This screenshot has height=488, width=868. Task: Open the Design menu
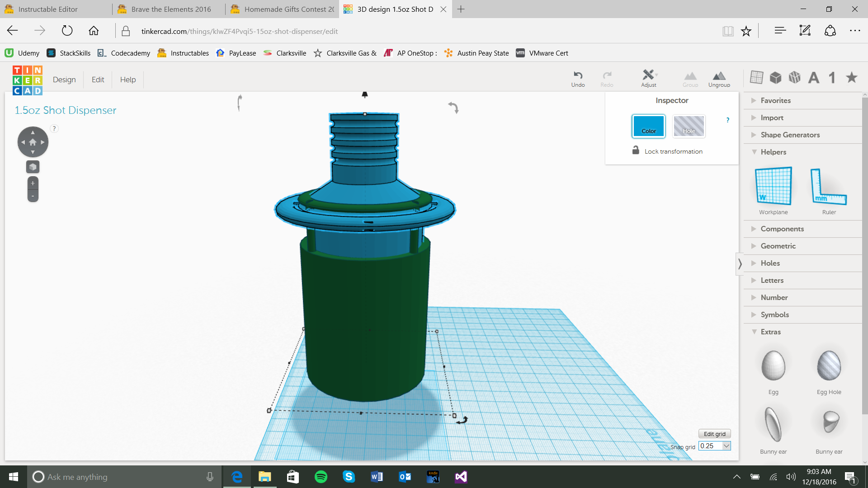click(x=64, y=80)
